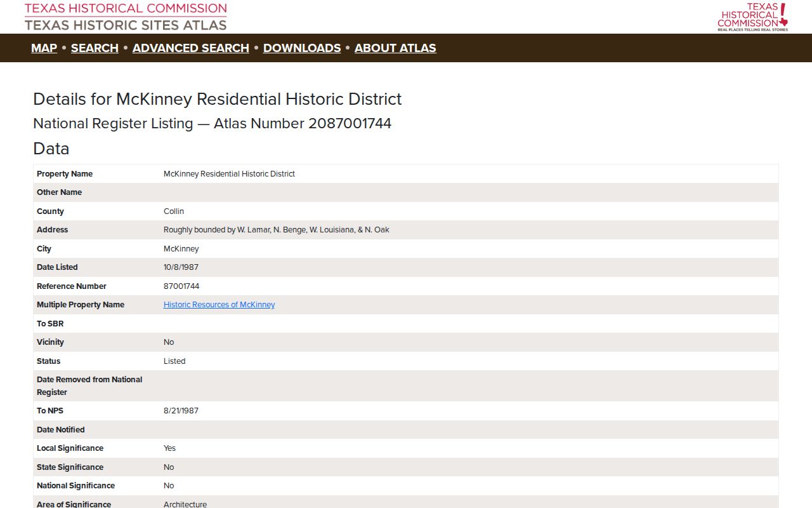Click the City value 'McKinney'

(181, 249)
